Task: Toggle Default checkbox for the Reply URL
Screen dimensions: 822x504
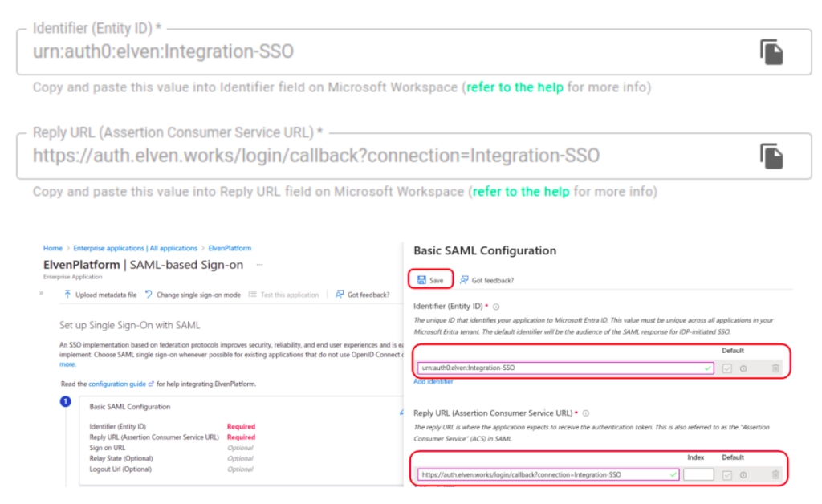Action: click(727, 474)
